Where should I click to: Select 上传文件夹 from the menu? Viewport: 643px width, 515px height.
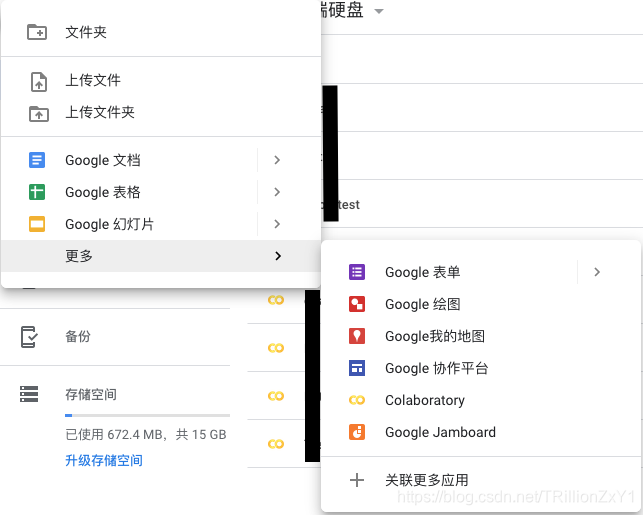(161, 112)
